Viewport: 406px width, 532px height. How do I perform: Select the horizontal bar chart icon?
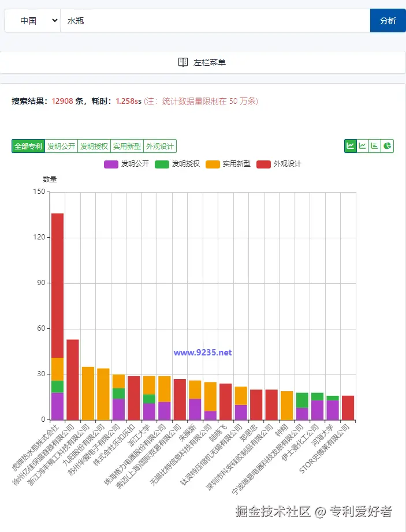pos(374,146)
